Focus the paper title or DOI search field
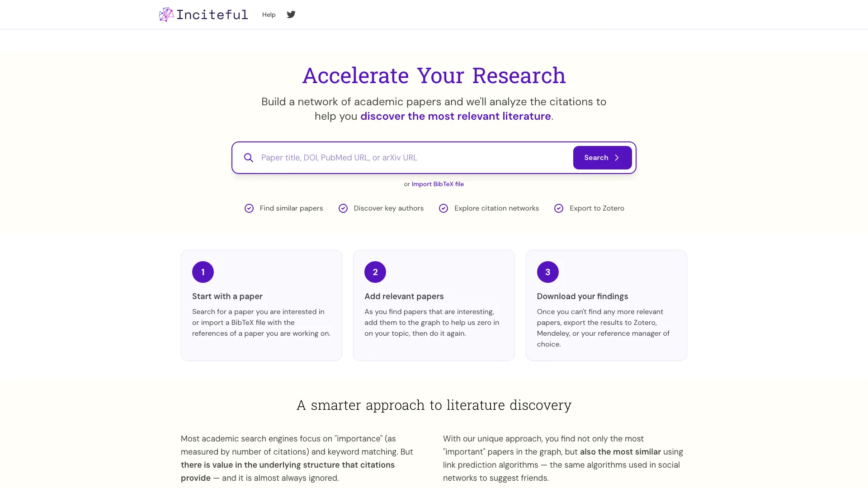 tap(414, 158)
